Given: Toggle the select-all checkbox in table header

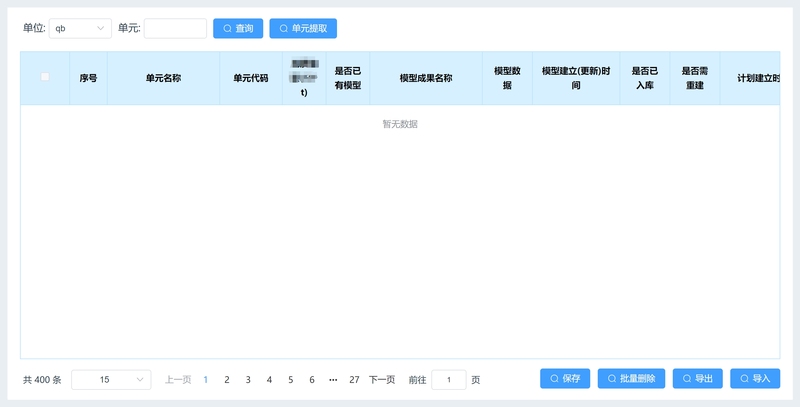Looking at the screenshot, I should click(45, 77).
